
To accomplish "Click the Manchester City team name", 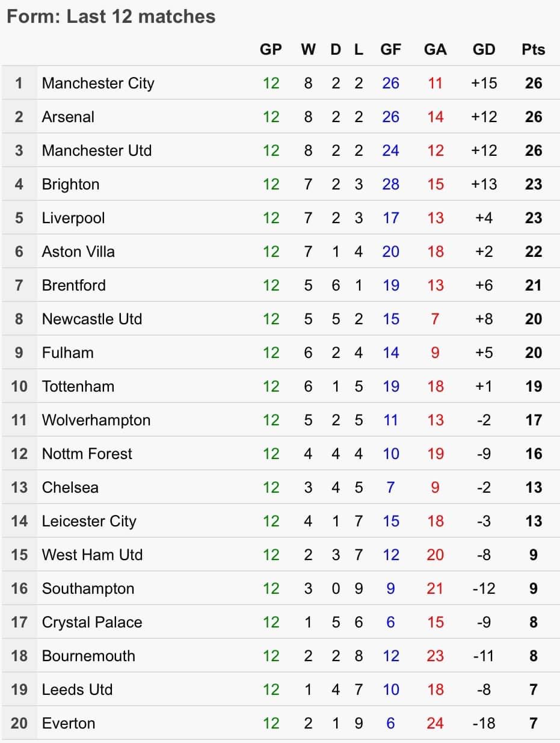I will (98, 83).
